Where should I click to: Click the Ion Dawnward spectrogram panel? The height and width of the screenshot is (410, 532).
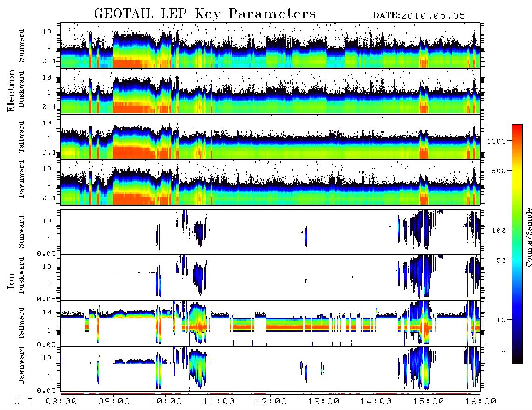[x=270, y=369]
